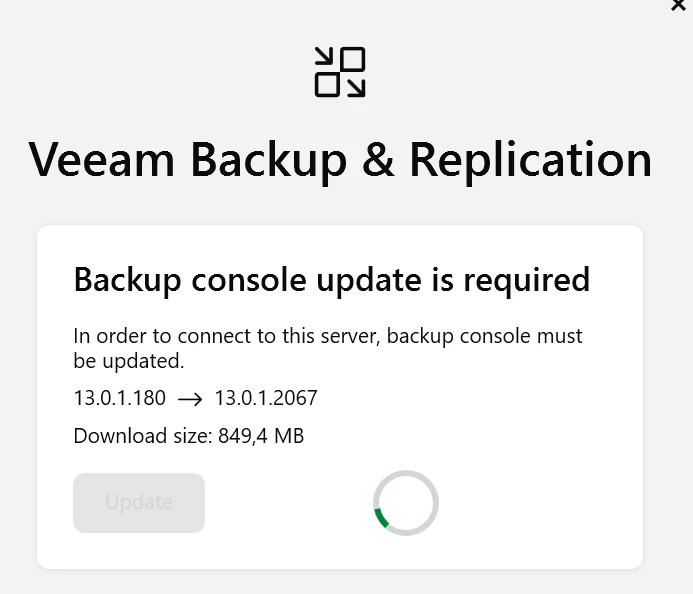693x594 pixels.
Task: Select current version 13.0.1.180
Action: tap(120, 398)
